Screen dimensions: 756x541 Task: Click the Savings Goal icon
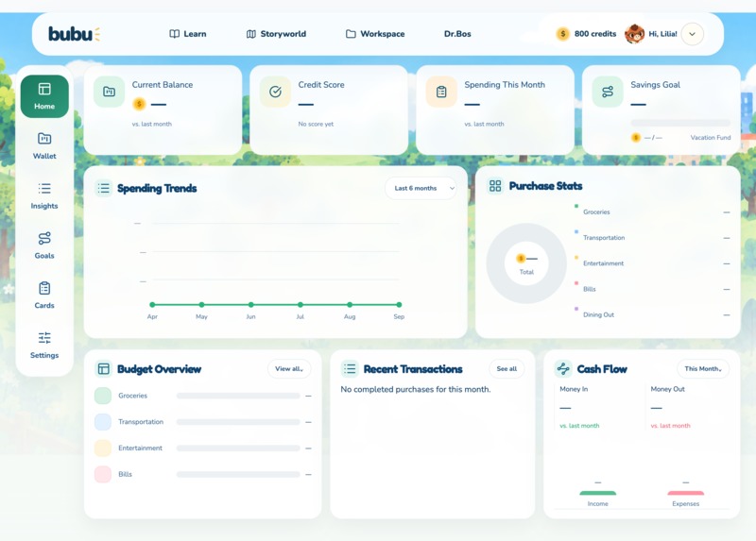[608, 92]
